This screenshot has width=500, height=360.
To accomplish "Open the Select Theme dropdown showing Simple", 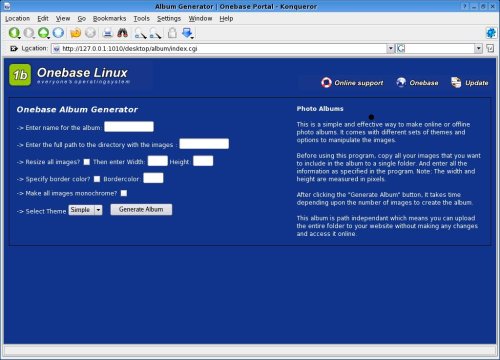I will pos(85,210).
